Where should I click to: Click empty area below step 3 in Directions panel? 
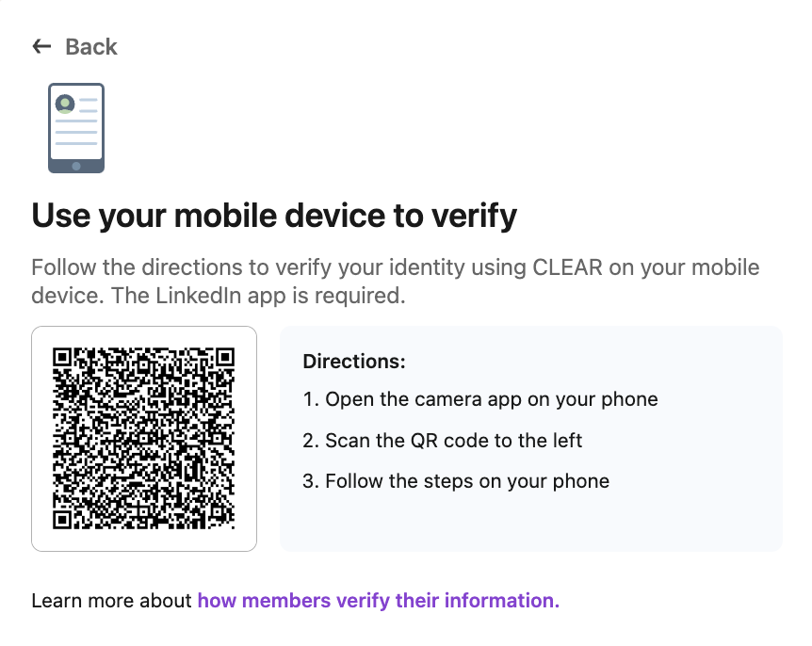coord(531,521)
